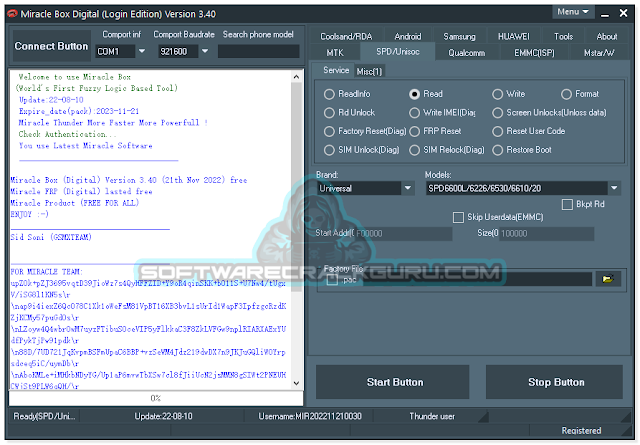The height and width of the screenshot is (445, 640).
Task: Enable the Skip Userdata(EMMC) checkbox
Action: pyautogui.click(x=458, y=217)
